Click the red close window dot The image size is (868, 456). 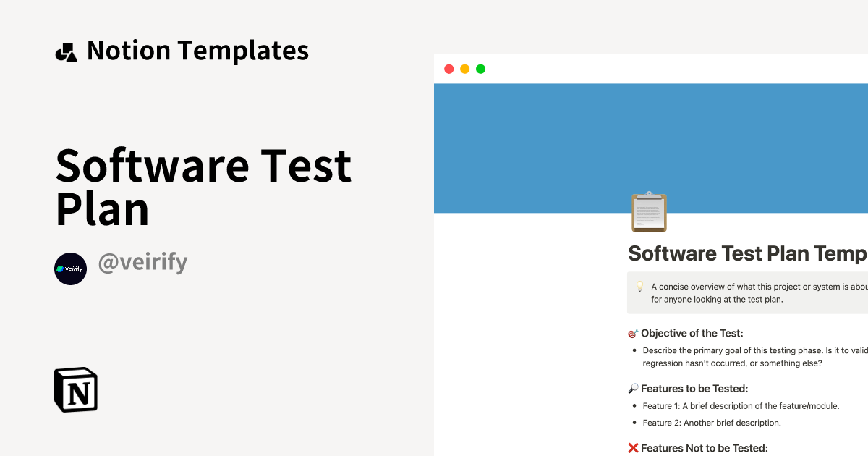(448, 69)
